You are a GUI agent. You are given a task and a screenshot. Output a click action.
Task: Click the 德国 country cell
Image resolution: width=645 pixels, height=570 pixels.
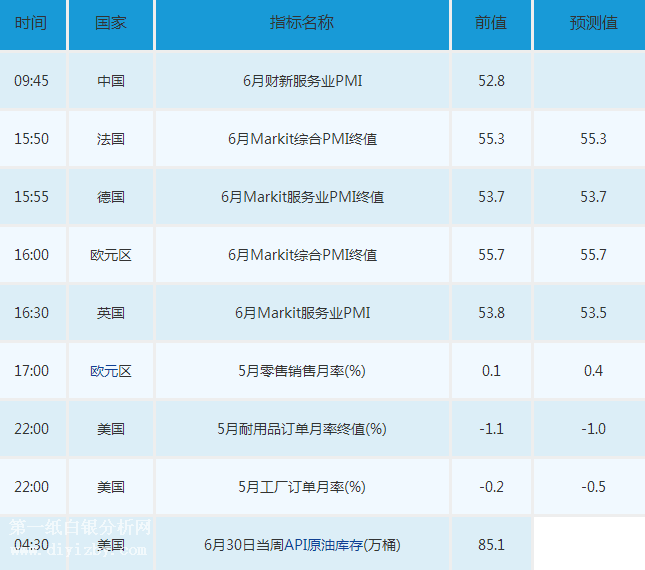[x=110, y=197]
